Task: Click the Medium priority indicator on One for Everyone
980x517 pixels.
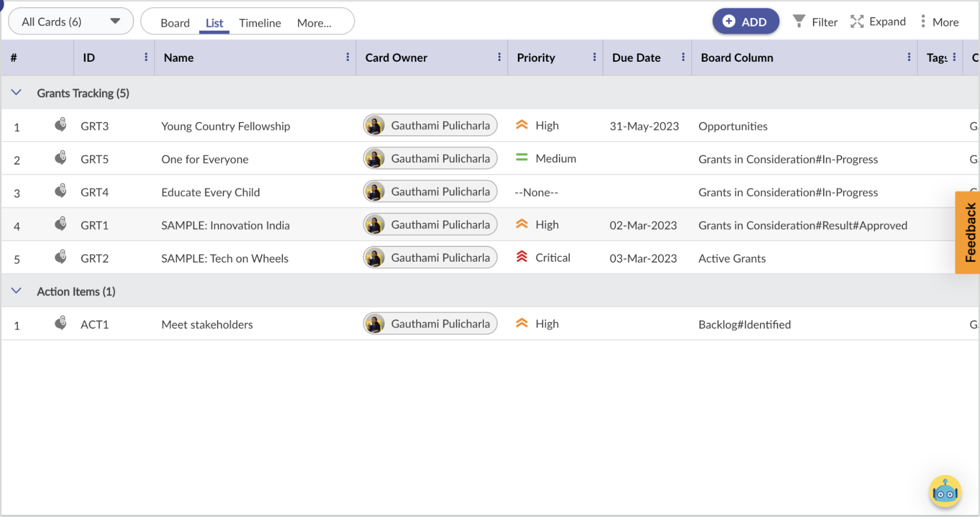Action: tap(522, 158)
